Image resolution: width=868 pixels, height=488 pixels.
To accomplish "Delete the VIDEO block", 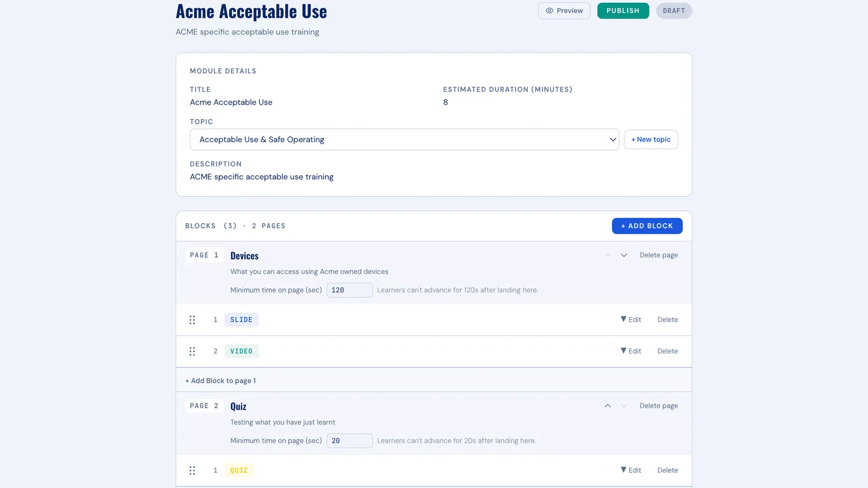I will pyautogui.click(x=667, y=351).
